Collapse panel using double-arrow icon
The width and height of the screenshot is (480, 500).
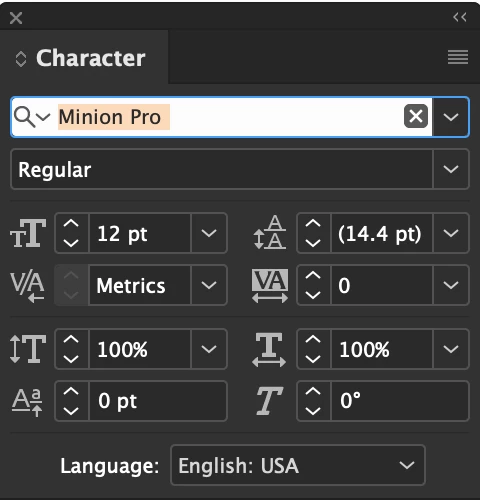tap(460, 17)
